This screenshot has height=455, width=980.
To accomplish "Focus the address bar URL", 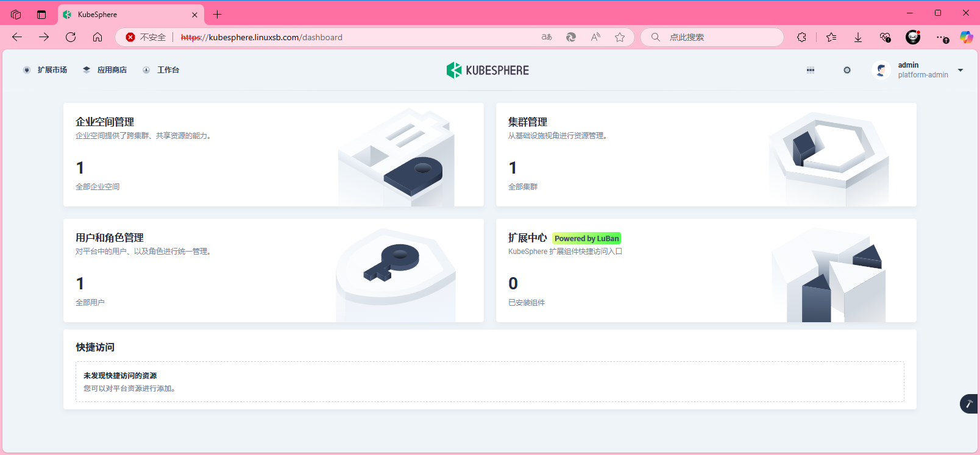I will (x=261, y=37).
